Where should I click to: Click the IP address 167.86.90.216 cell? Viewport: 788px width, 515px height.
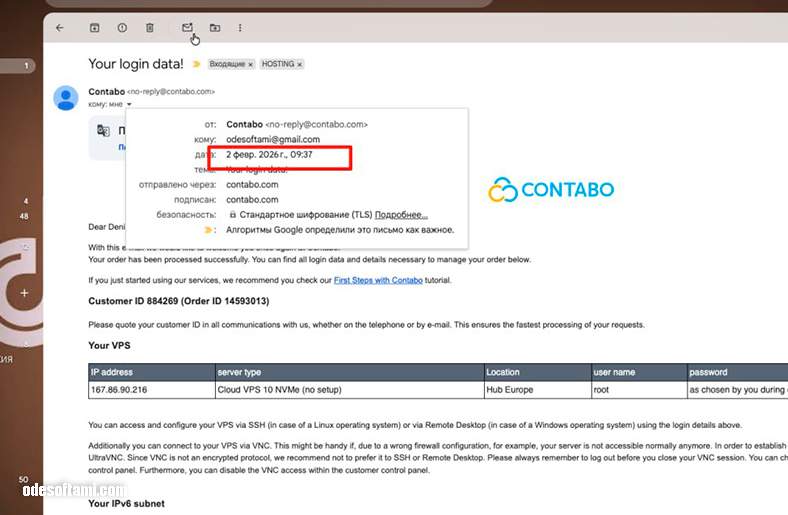tap(152, 390)
